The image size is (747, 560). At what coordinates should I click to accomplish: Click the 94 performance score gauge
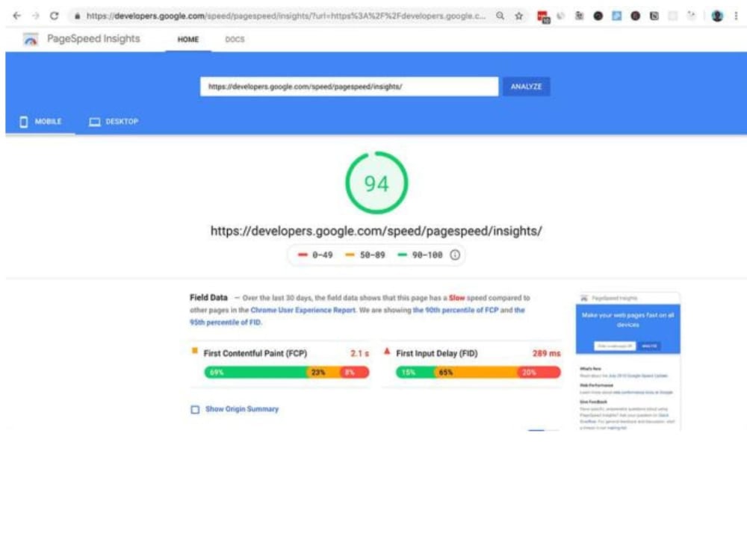click(x=376, y=183)
